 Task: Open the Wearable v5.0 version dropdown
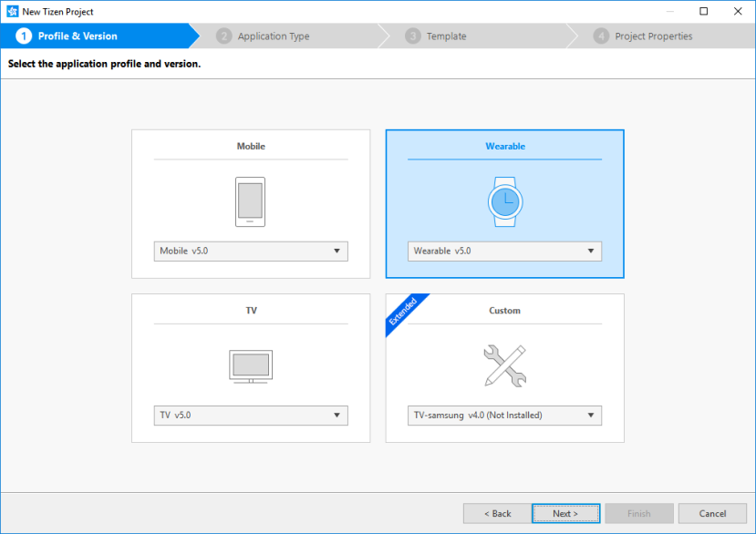point(504,251)
